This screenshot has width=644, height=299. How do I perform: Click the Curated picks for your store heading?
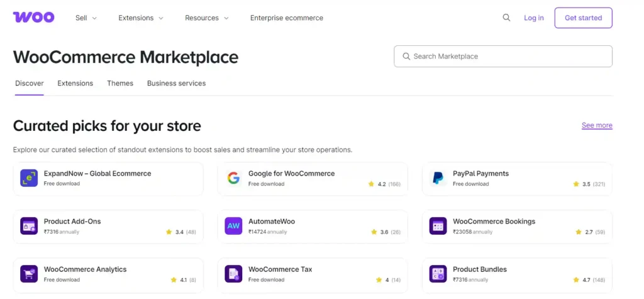point(107,126)
